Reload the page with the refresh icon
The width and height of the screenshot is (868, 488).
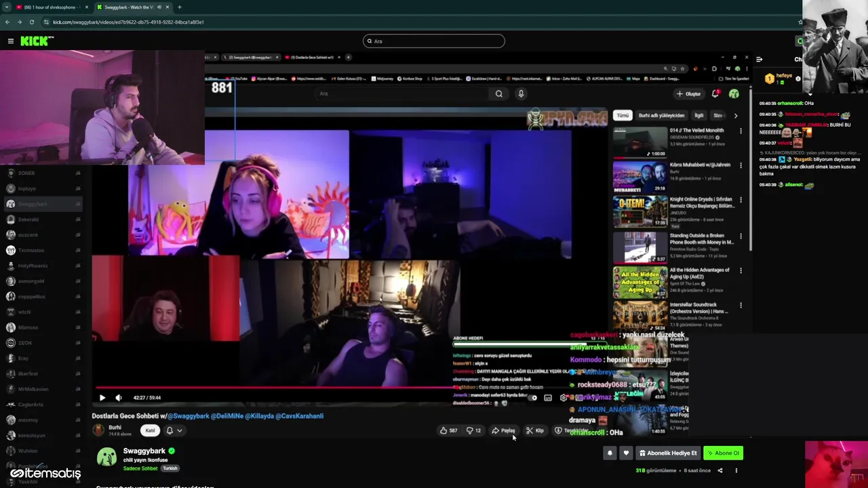point(33,22)
